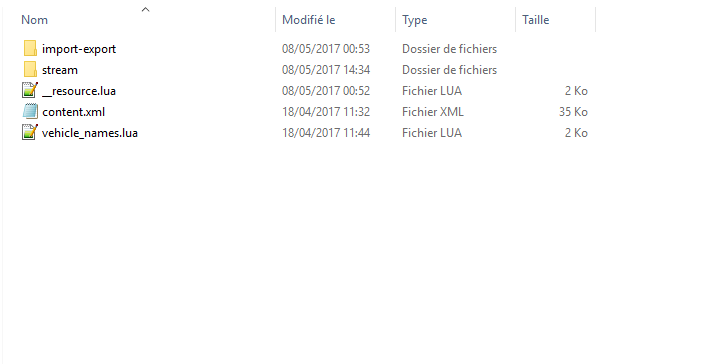The image size is (716, 364).
Task: Select the stream folder name
Action: [x=60, y=70]
